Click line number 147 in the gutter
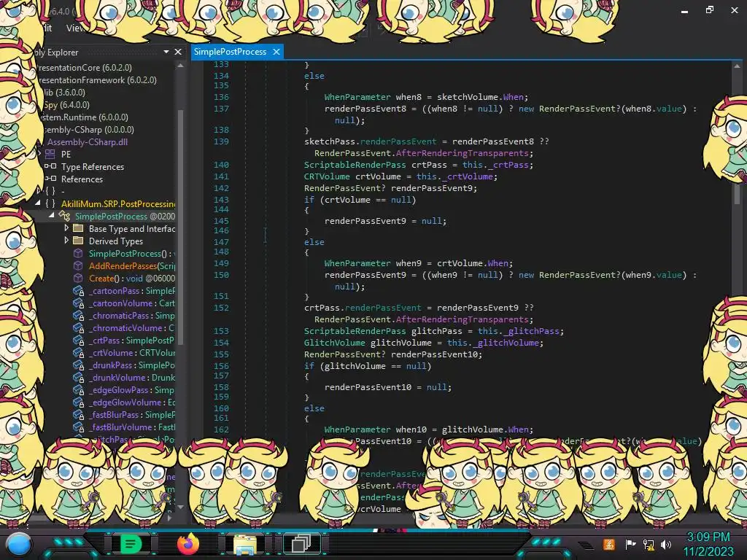The height and width of the screenshot is (560, 747). tap(221, 242)
